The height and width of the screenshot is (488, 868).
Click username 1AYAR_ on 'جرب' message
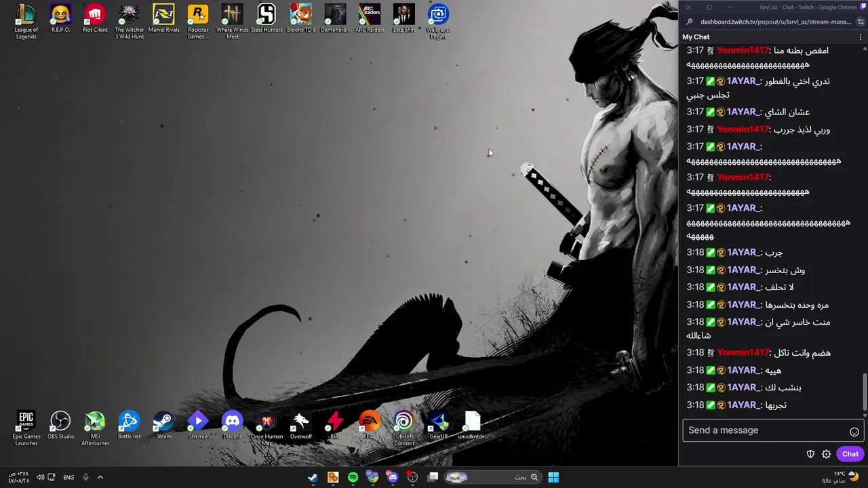point(744,252)
